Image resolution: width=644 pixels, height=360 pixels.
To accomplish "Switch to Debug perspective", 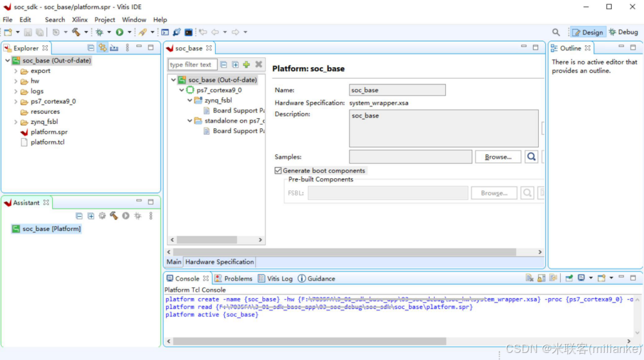I will coord(623,32).
